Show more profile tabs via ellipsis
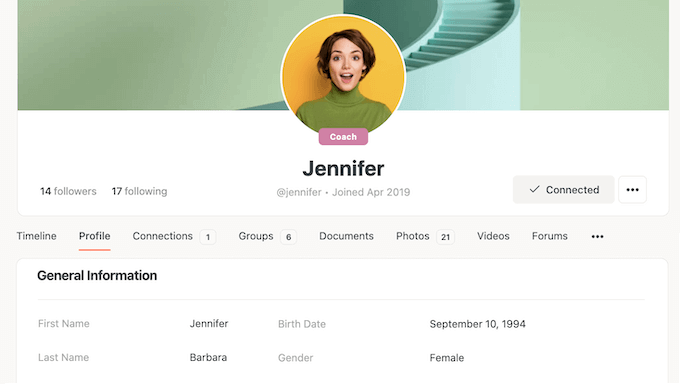The width and height of the screenshot is (680, 384). (597, 236)
